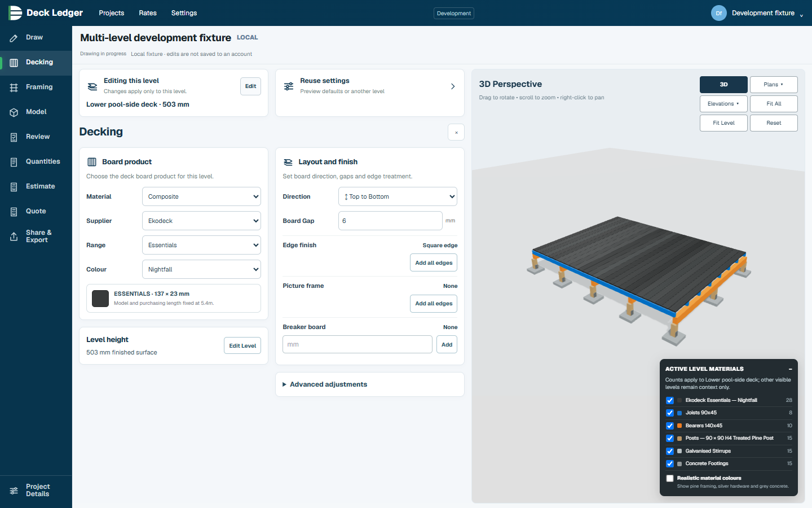
Task: Open the Projects menu
Action: click(x=112, y=13)
